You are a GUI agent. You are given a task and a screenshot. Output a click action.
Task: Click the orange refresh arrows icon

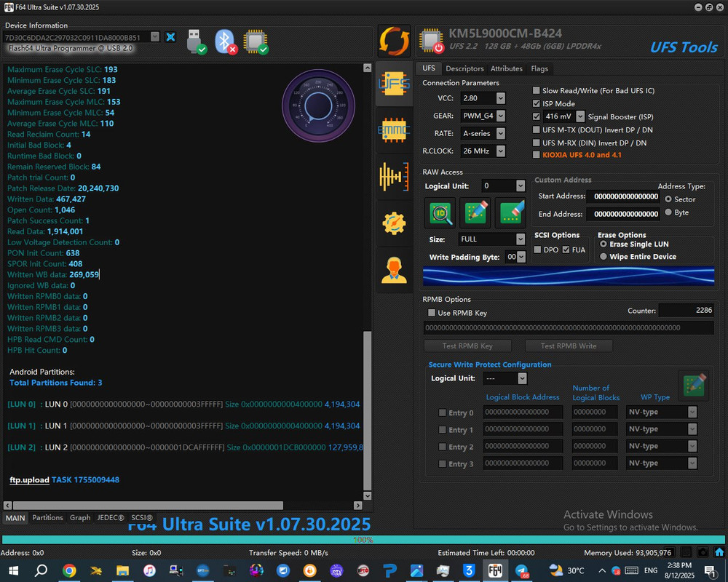click(x=394, y=41)
